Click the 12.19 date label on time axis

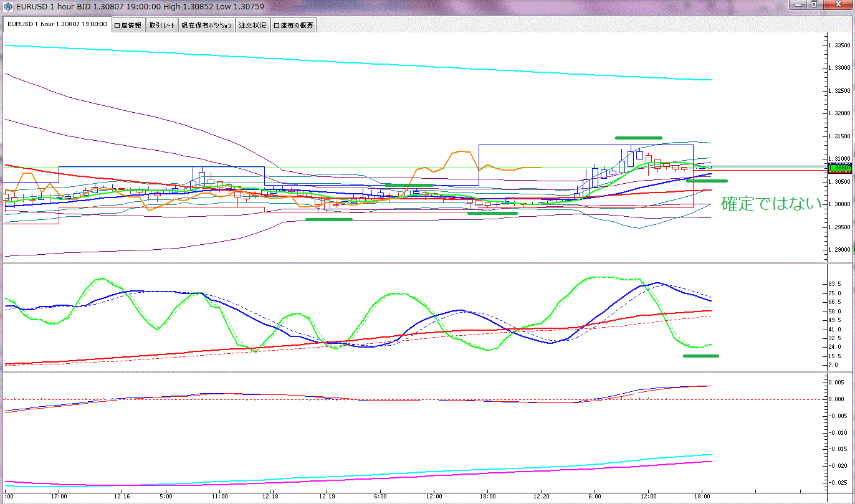(x=327, y=497)
